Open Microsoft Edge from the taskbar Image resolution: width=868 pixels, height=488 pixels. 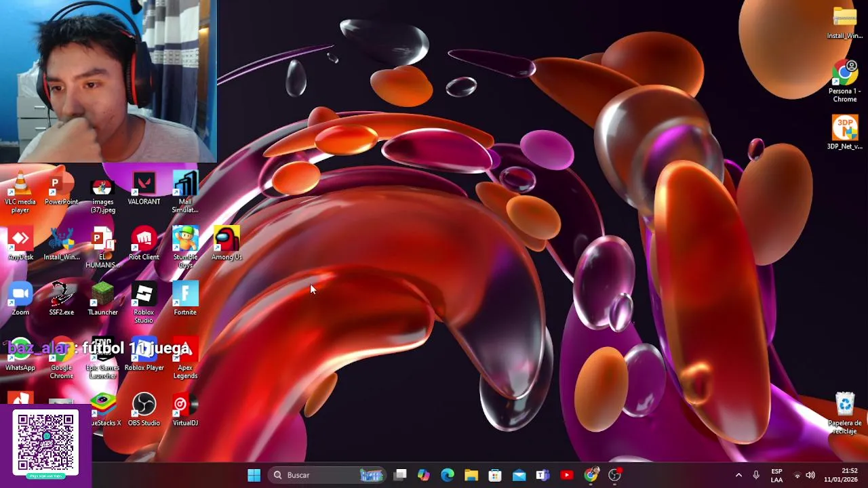click(448, 475)
